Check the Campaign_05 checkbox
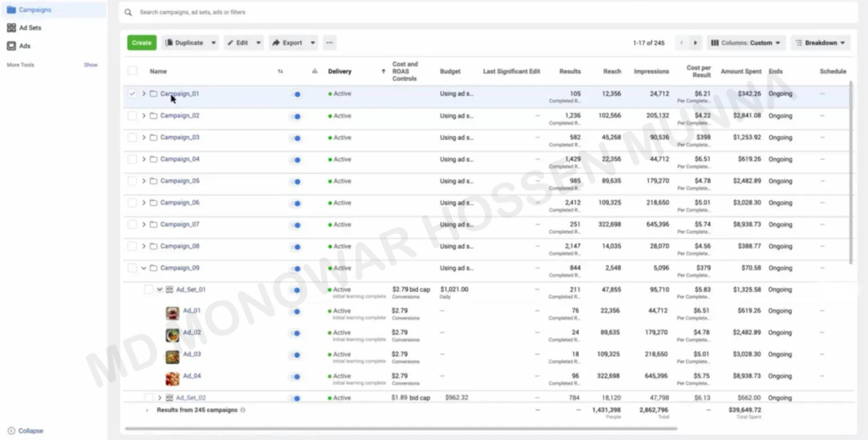Screen dimensions: 868x440 click(x=132, y=181)
